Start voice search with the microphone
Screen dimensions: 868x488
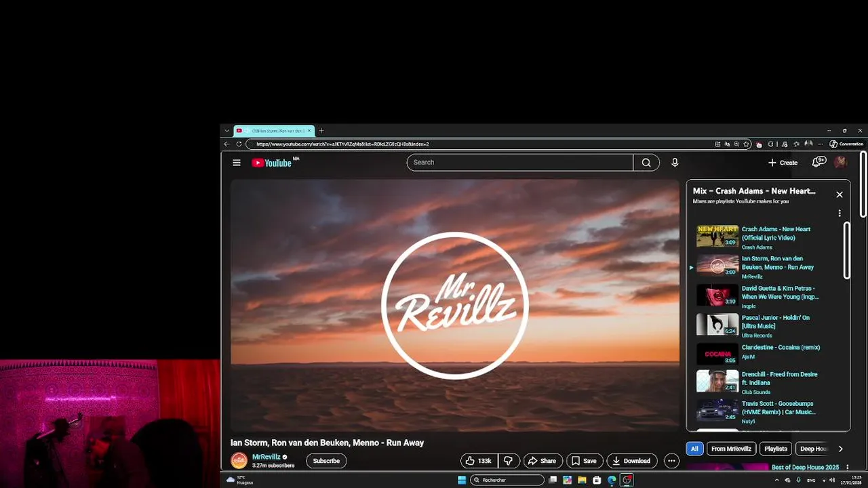pyautogui.click(x=675, y=163)
